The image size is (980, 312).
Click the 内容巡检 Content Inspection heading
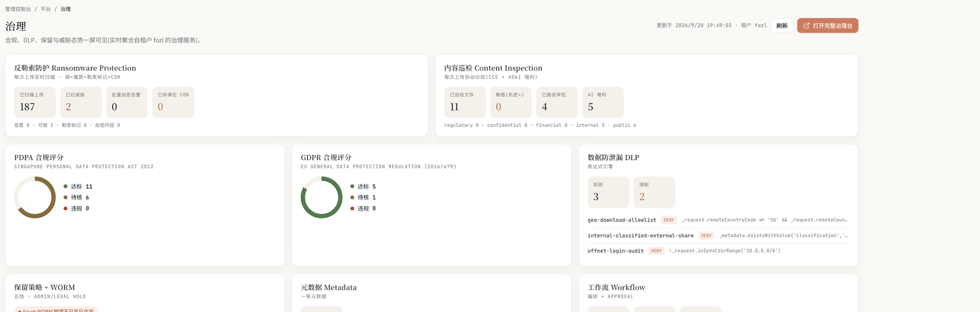(x=494, y=68)
